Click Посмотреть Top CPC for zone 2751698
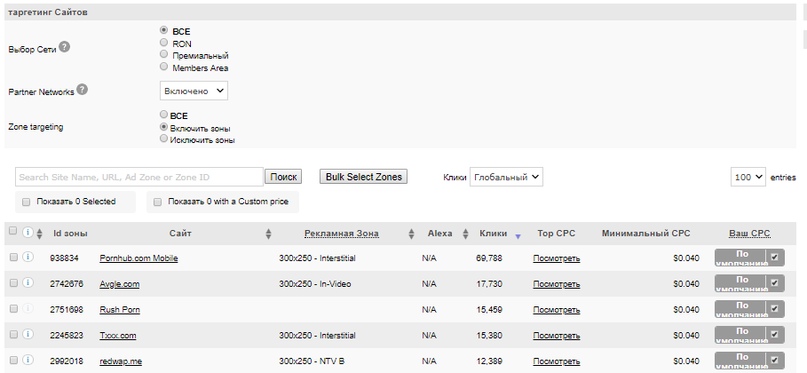 point(556,310)
